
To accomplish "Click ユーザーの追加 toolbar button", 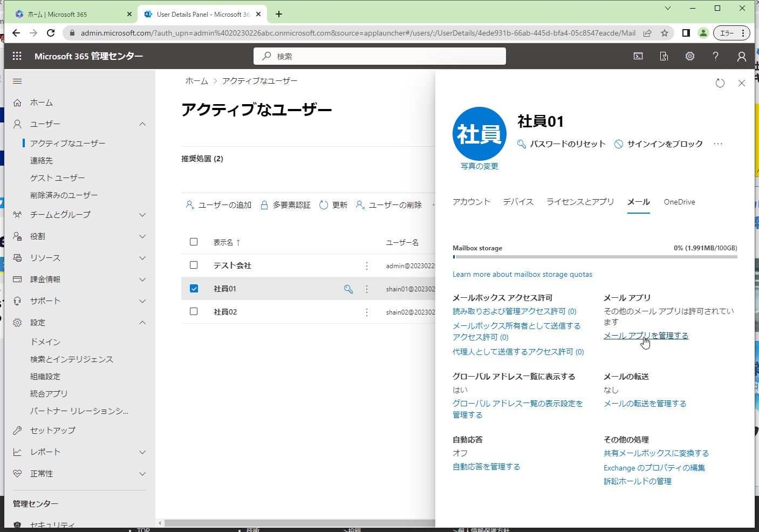I will pyautogui.click(x=218, y=205).
